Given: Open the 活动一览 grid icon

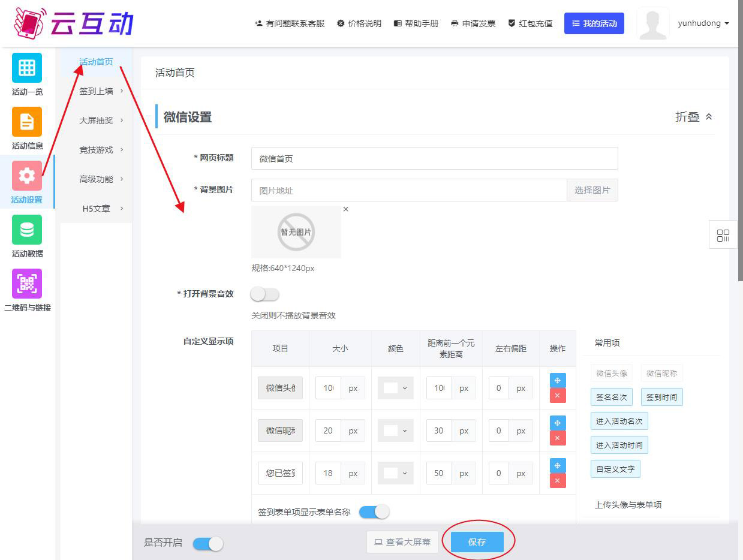Looking at the screenshot, I should (27, 68).
